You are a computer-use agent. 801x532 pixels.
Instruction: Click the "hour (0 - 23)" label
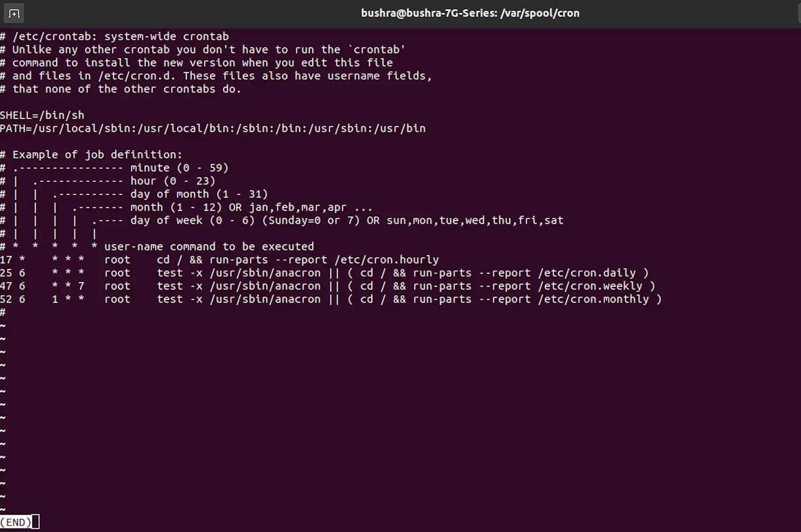point(173,181)
